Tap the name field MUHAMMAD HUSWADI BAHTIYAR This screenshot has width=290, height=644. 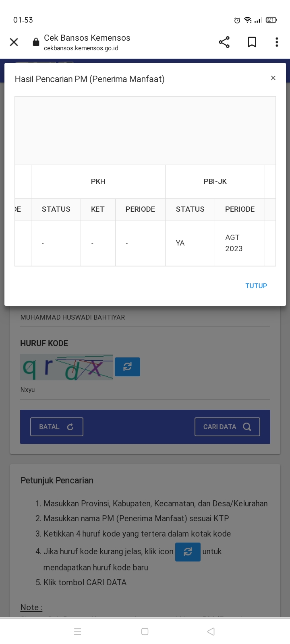tap(145, 317)
